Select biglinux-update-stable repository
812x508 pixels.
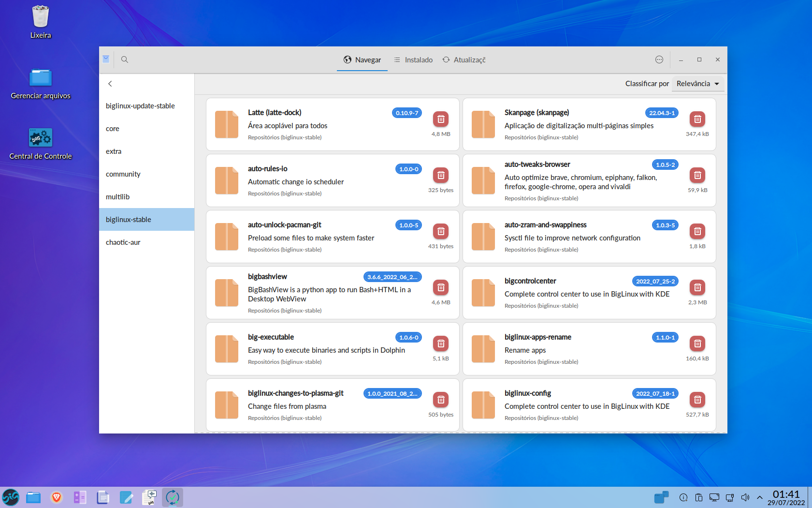pos(147,106)
